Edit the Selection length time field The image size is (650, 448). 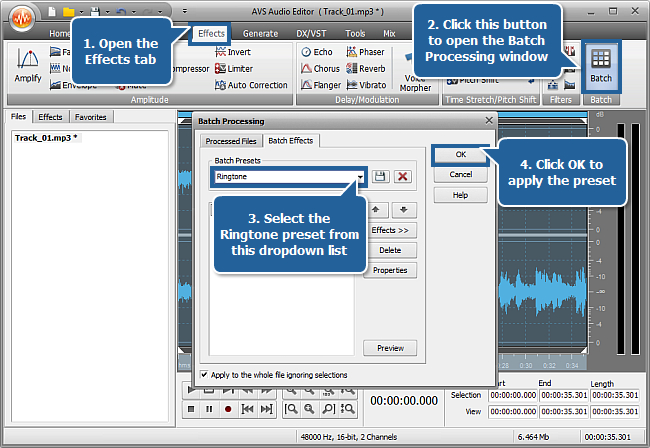(615, 395)
